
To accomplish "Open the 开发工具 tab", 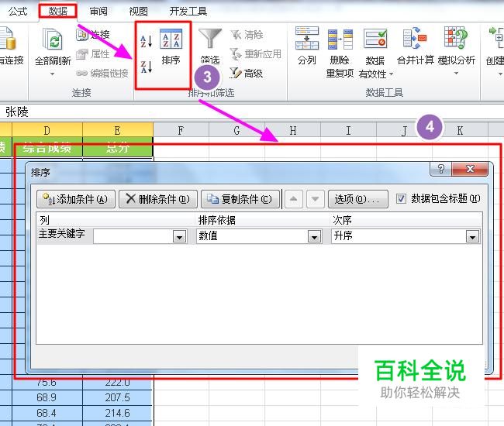I will pyautogui.click(x=188, y=12).
